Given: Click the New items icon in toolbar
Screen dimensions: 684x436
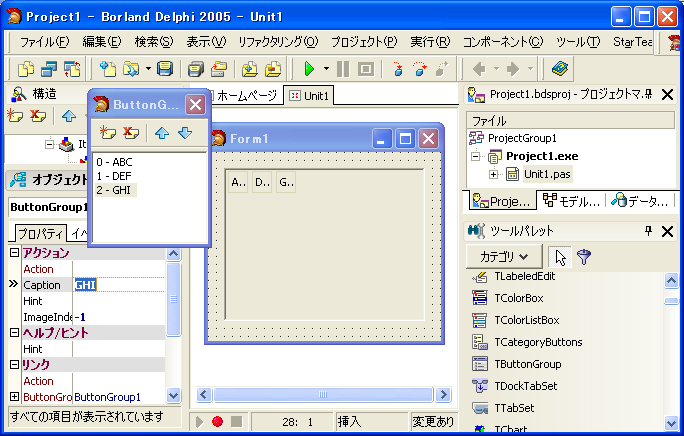Looking at the screenshot, I should (x=108, y=69).
